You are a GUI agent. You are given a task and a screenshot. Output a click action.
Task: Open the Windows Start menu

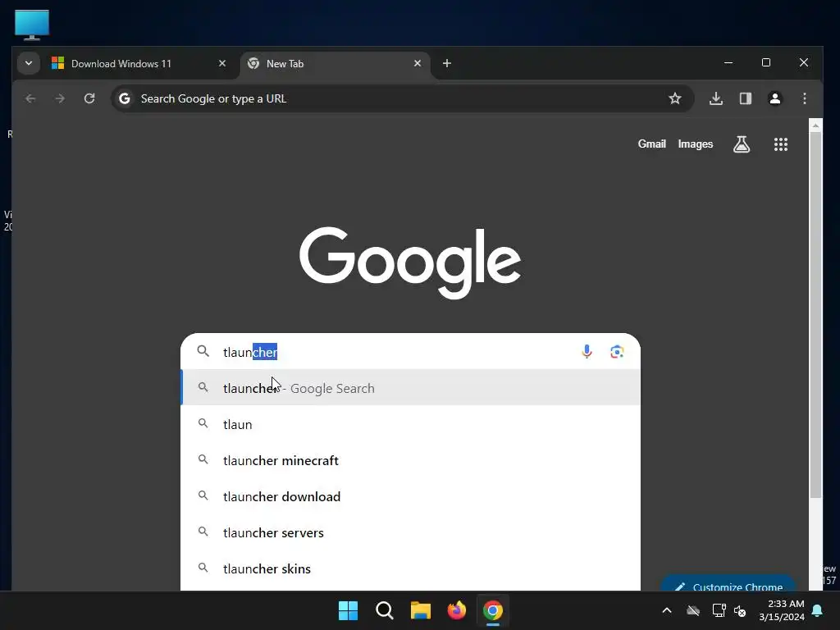pos(348,610)
